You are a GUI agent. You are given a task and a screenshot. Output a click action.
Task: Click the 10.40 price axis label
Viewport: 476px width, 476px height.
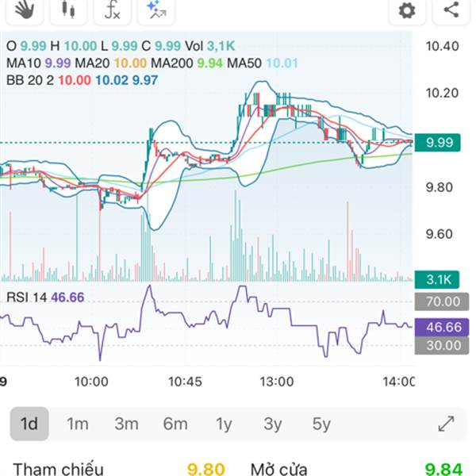[442, 46]
